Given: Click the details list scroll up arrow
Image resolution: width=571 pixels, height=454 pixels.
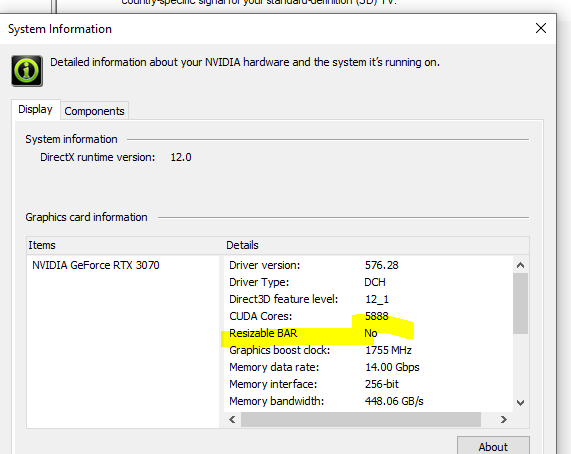Looking at the screenshot, I should click(520, 265).
